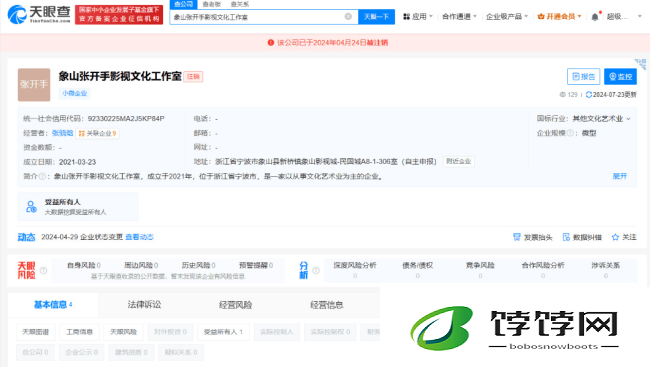The width and height of the screenshot is (650, 367).
Task: Select the 天眼风险 sub-tab chip
Action: 123,332
